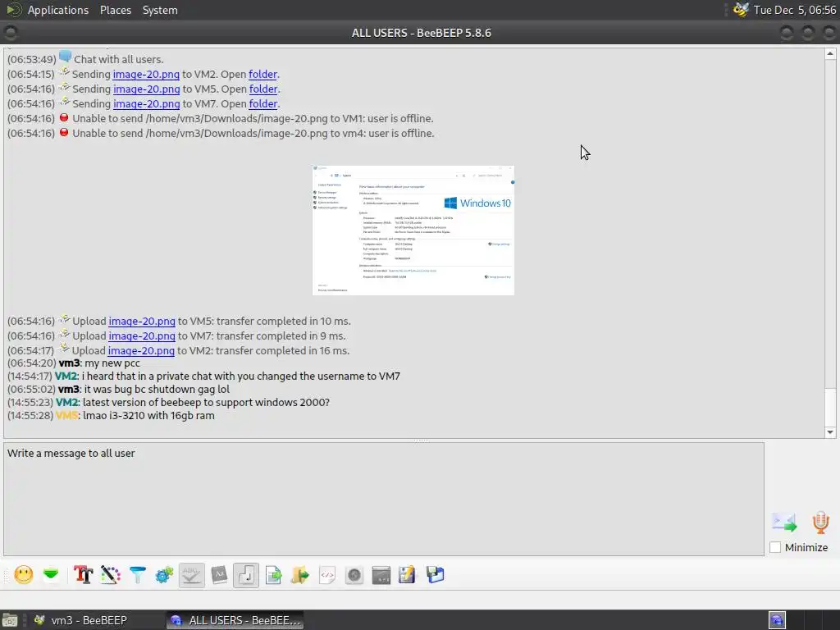Viewport: 840px width, 630px height.
Task: Click 'lmao i3-3210 with 16gb ram' message
Action: click(x=148, y=416)
